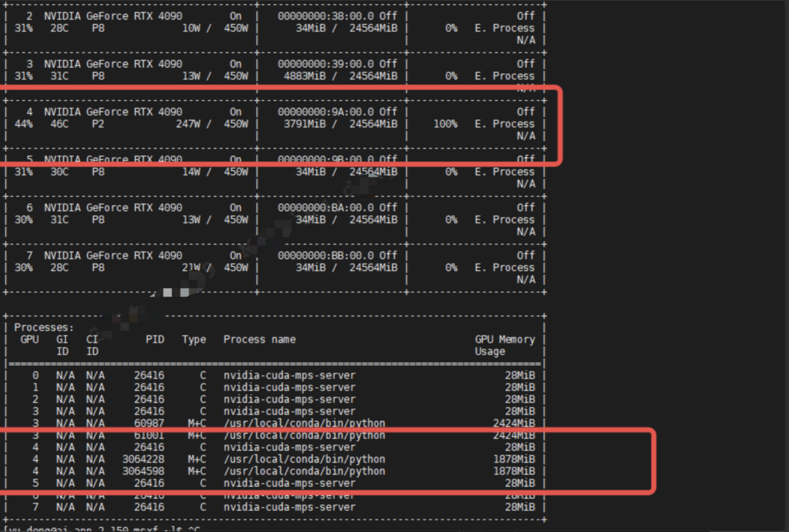Click python path in the PID 60987 row

pyautogui.click(x=305, y=423)
